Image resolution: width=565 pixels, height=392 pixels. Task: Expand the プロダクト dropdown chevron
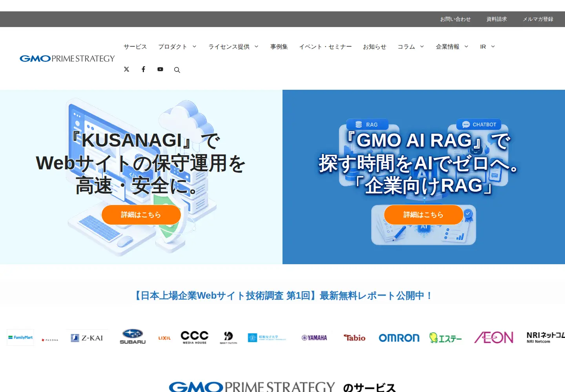[194, 47]
